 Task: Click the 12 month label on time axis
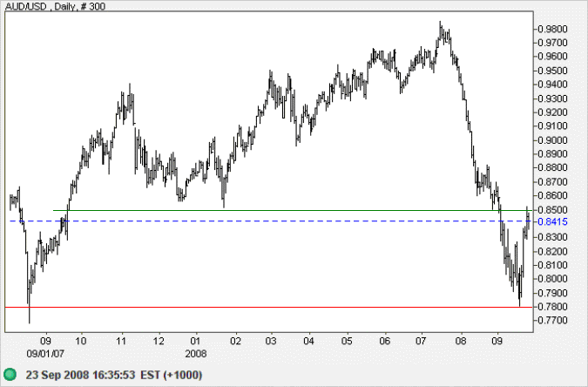(159, 341)
